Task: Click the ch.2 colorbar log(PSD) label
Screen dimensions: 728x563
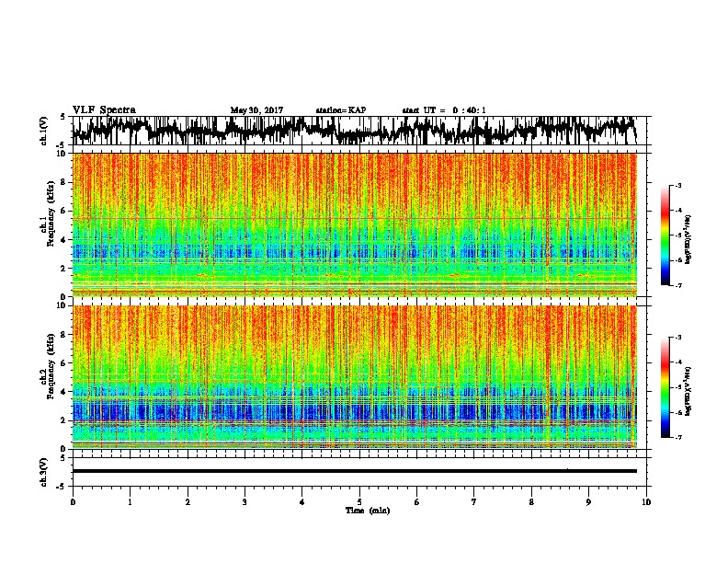Action: [688, 391]
